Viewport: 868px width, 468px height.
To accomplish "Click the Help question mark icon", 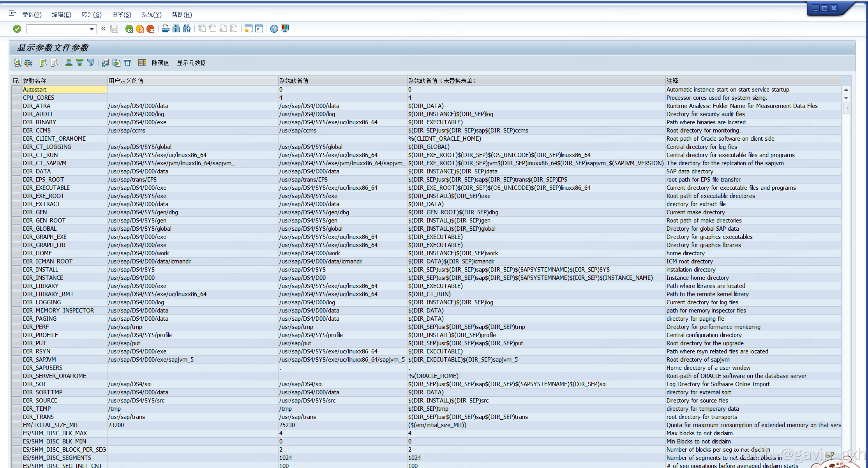I will click(274, 28).
